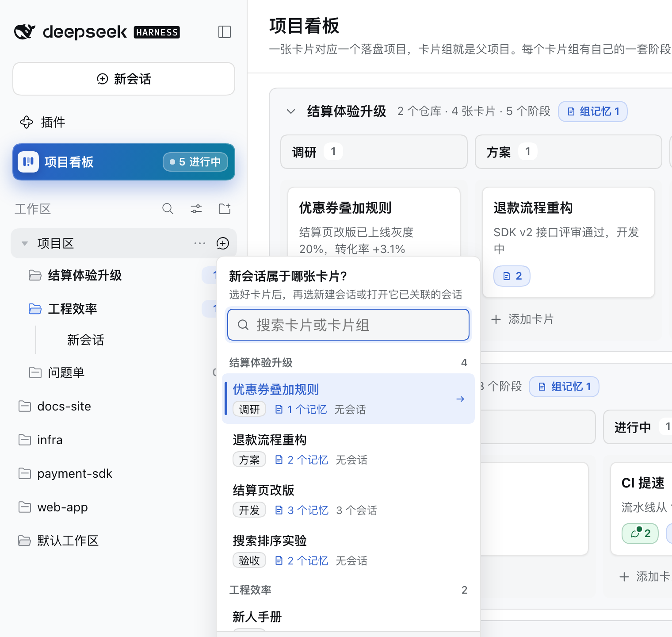Create a new workspace folder icon
The width and height of the screenshot is (672, 637).
225,209
